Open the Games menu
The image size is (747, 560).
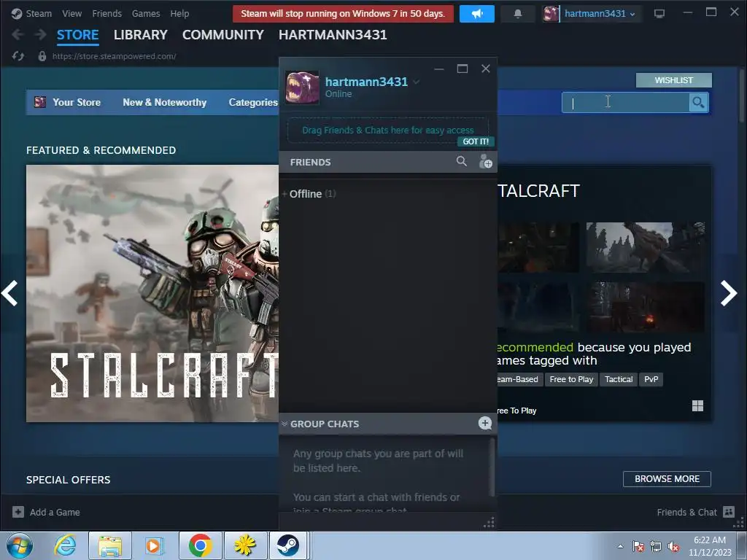point(146,13)
